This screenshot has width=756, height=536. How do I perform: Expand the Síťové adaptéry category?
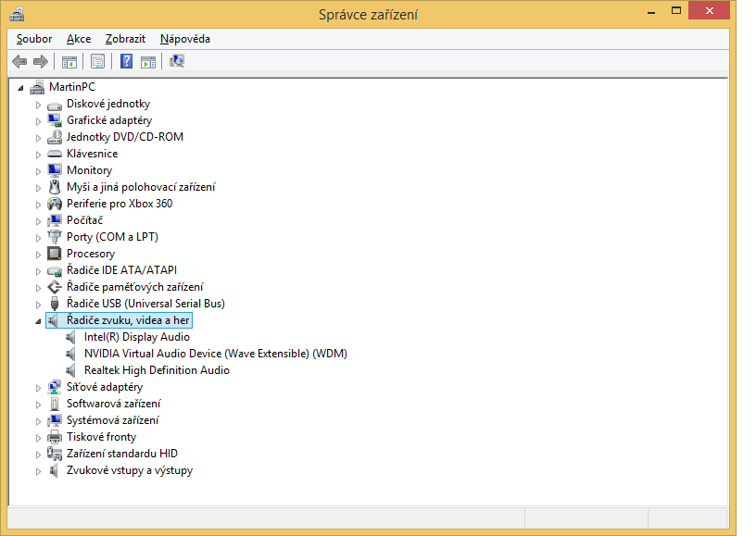38,387
